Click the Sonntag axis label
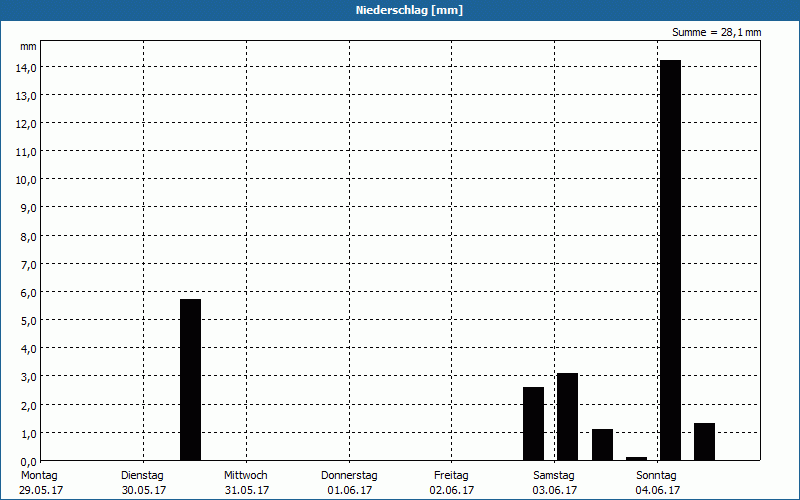Image resolution: width=800 pixels, height=500 pixels. (657, 476)
